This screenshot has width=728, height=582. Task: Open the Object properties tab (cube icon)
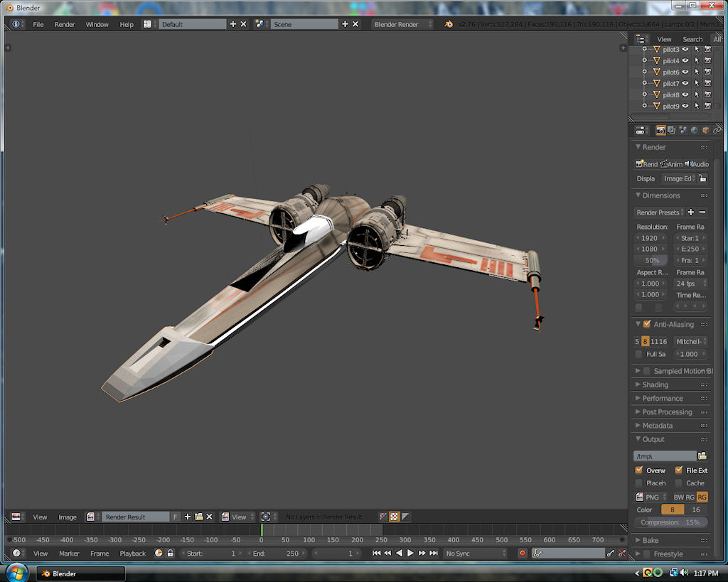pos(706,131)
